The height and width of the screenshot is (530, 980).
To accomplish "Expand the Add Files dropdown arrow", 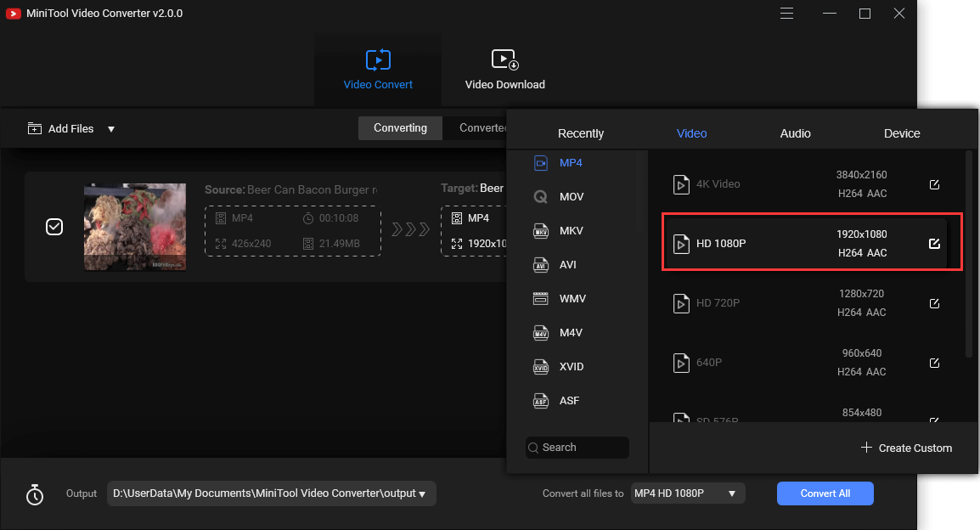I will [x=111, y=129].
